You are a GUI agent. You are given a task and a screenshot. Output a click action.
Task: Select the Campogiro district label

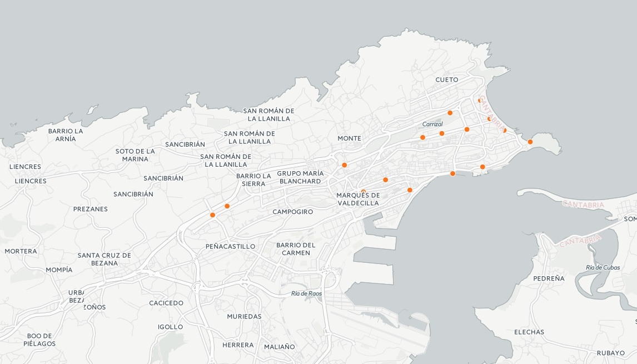[x=292, y=212]
